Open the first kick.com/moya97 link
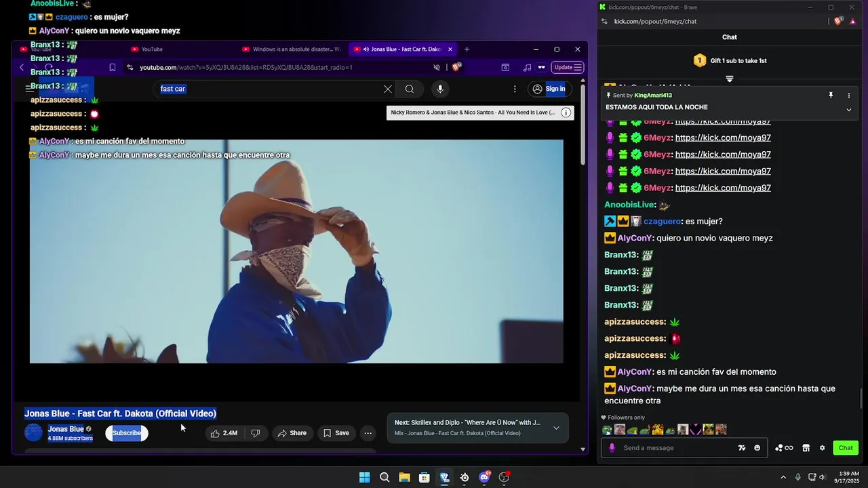Screen dimensions: 868x488 pyautogui.click(x=723, y=122)
